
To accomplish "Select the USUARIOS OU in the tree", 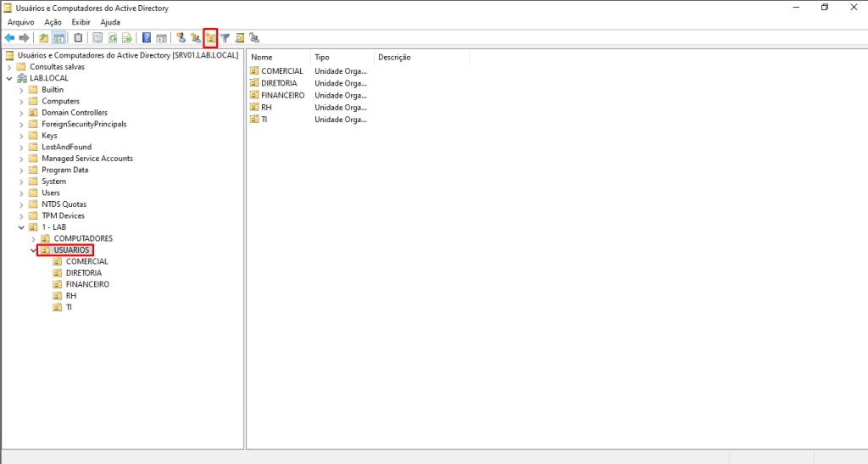I will (71, 250).
